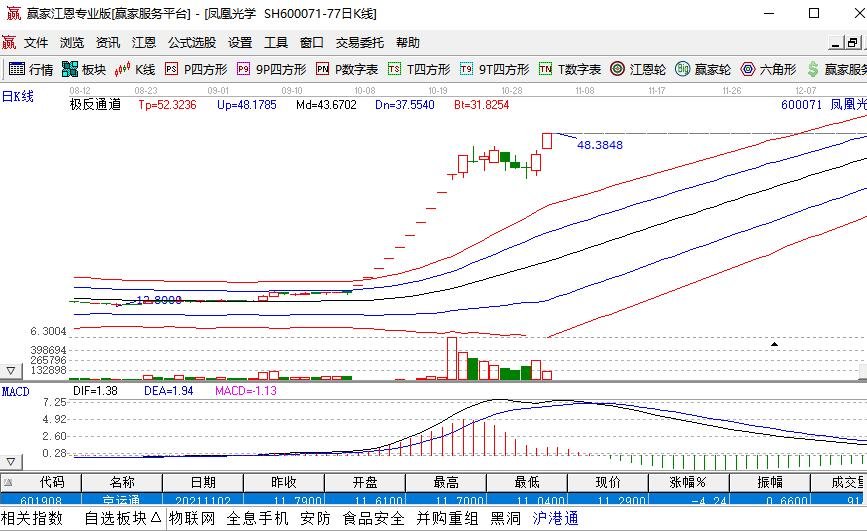Image resolution: width=867 pixels, height=531 pixels.
Task: Open the 行情 market quotes tool
Action: 31,69
